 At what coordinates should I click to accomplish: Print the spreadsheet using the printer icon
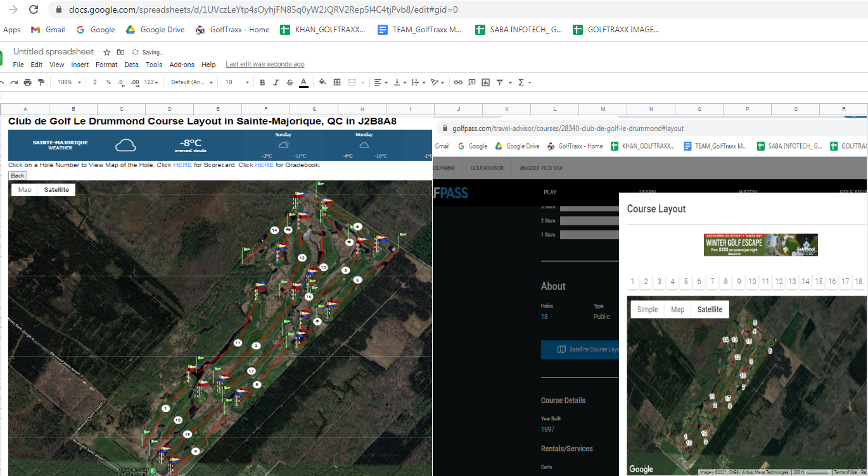pyautogui.click(x=27, y=82)
